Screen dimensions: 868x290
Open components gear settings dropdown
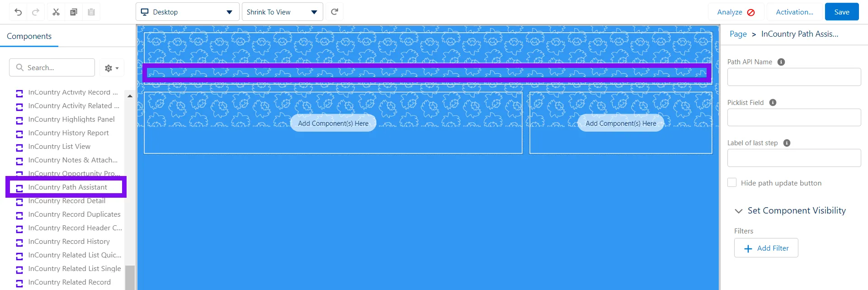(x=111, y=68)
